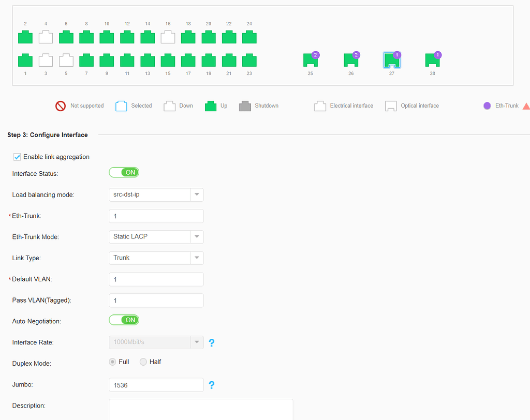The image size is (530, 420).
Task: Uncheck Enable link aggregation
Action: [16, 156]
